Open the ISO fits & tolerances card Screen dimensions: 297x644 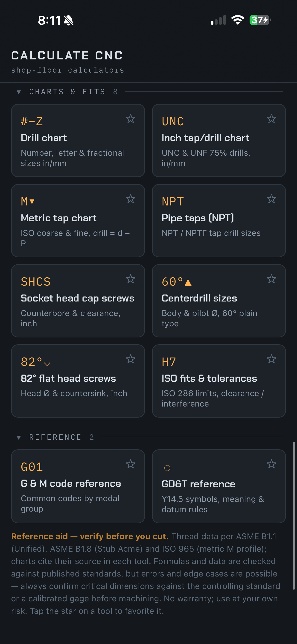pos(219,381)
